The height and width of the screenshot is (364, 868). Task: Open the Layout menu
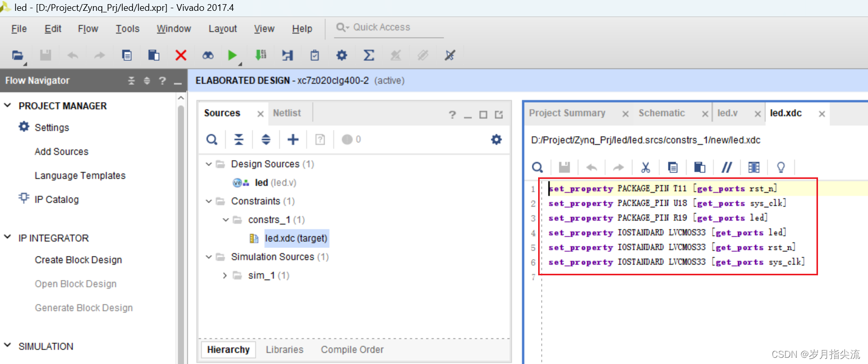point(223,29)
